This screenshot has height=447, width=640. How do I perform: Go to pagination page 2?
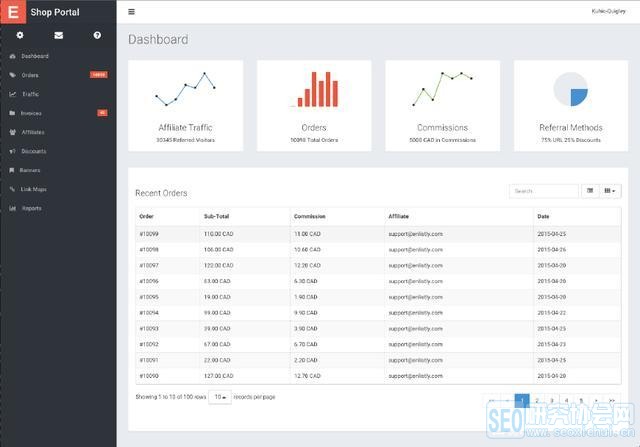[x=537, y=400]
